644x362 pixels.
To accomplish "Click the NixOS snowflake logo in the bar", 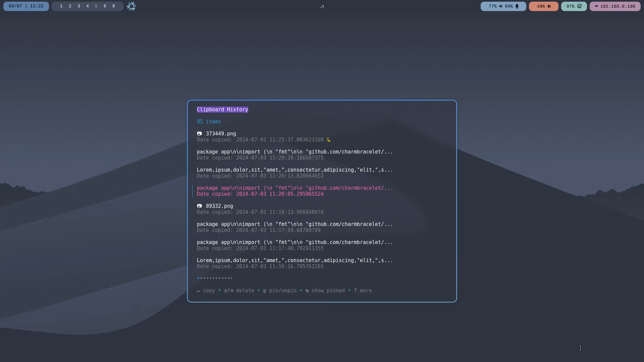I will pyautogui.click(x=131, y=6).
